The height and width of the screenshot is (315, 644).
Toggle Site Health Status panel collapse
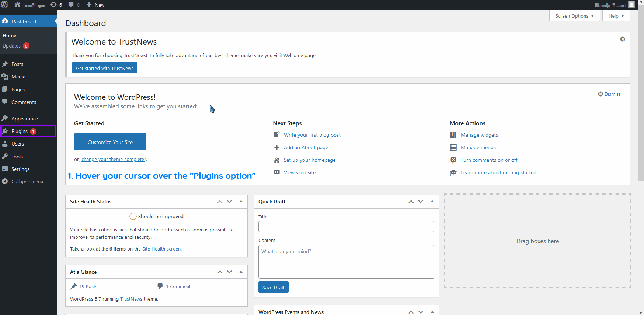tap(241, 202)
